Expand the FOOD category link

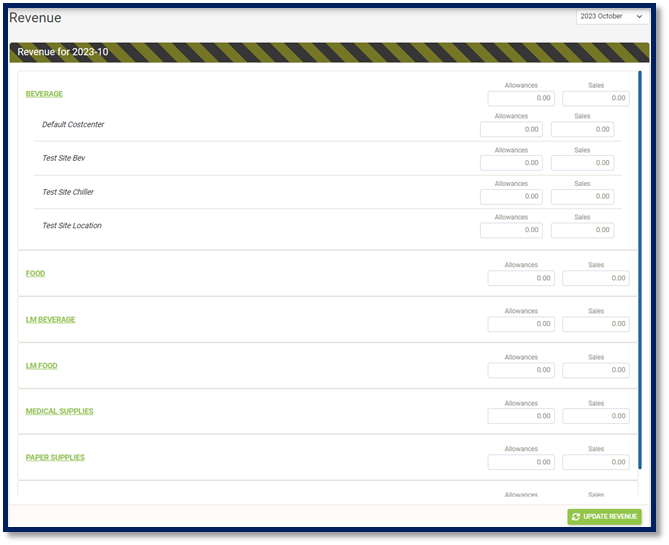tap(35, 273)
